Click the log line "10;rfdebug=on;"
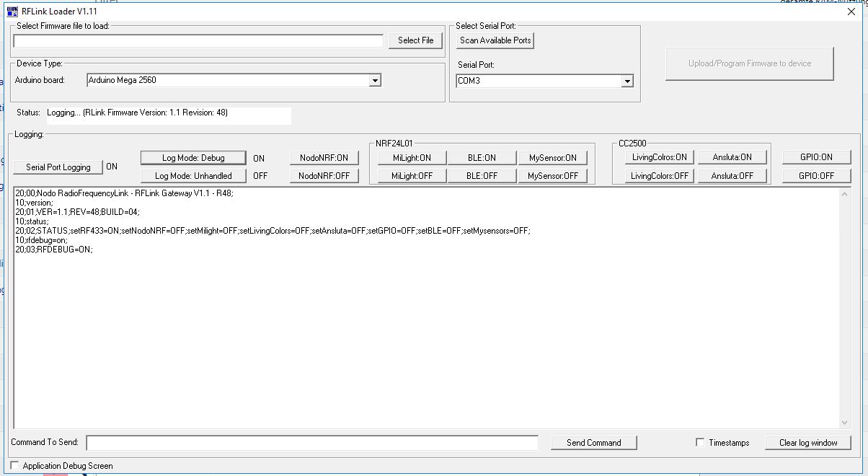 coord(42,240)
